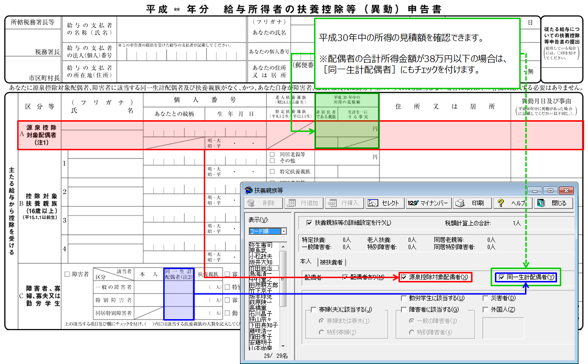Viewport: 588px width, 364px height.
Task: Select 寡婦または寡夫(1) radio button
Action: 344,321
